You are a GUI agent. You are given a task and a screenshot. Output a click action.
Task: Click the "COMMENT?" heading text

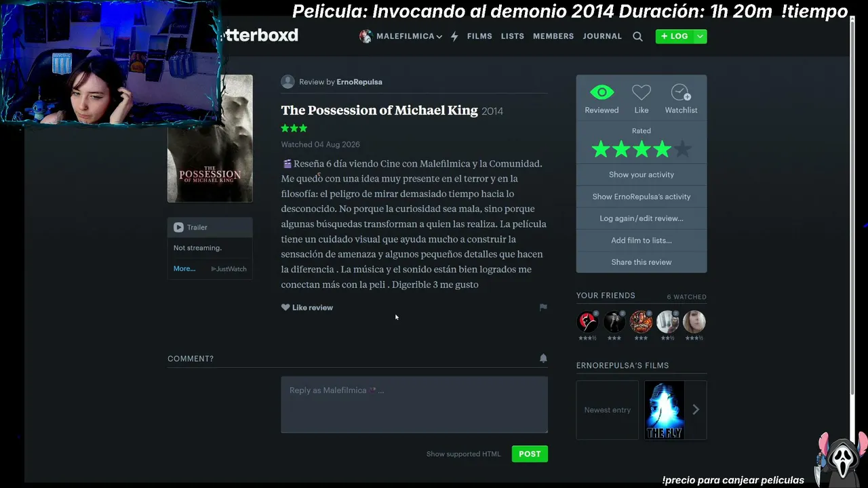191,359
